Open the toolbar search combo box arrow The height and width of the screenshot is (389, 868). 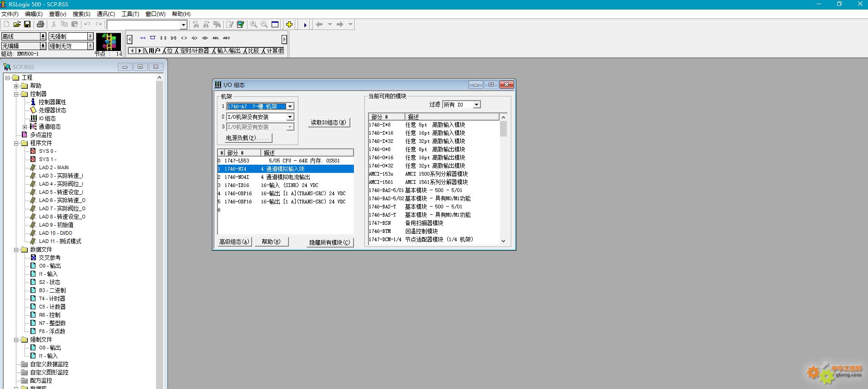pyautogui.click(x=183, y=25)
